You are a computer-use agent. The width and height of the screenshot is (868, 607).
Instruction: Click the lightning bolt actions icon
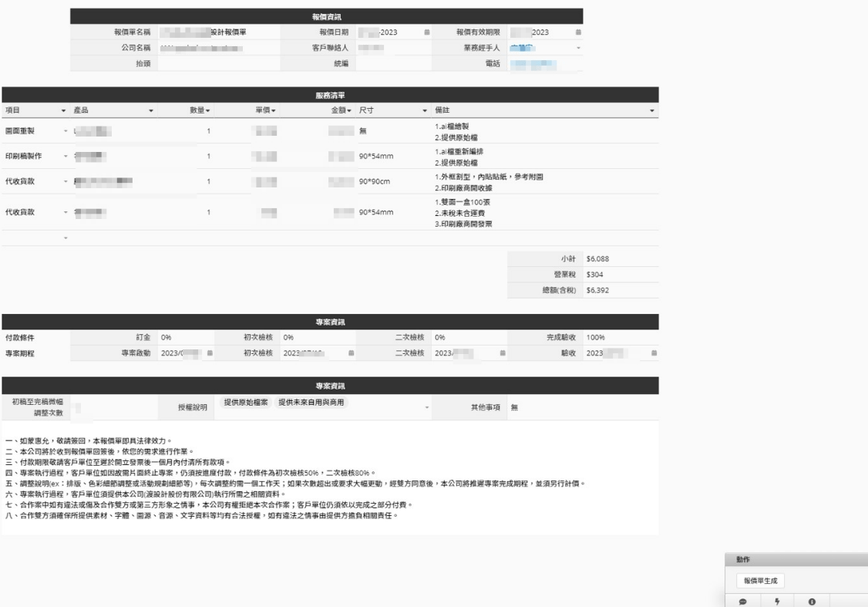click(x=777, y=602)
